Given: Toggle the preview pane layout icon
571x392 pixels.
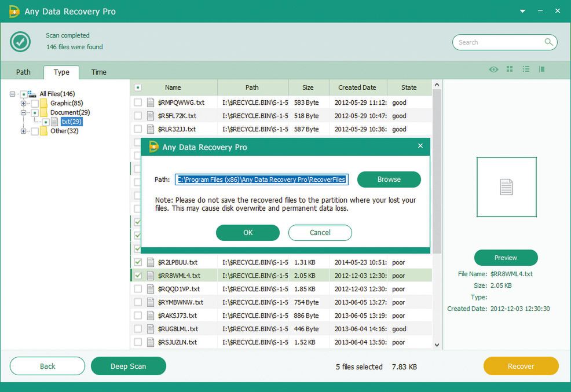Looking at the screenshot, I should [x=542, y=69].
